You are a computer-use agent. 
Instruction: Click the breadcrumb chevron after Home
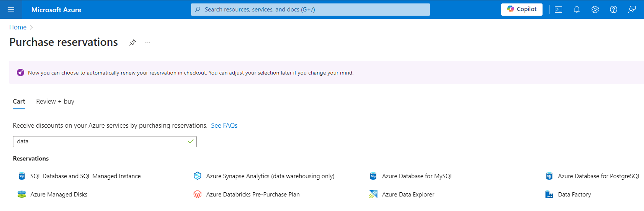pos(31,27)
